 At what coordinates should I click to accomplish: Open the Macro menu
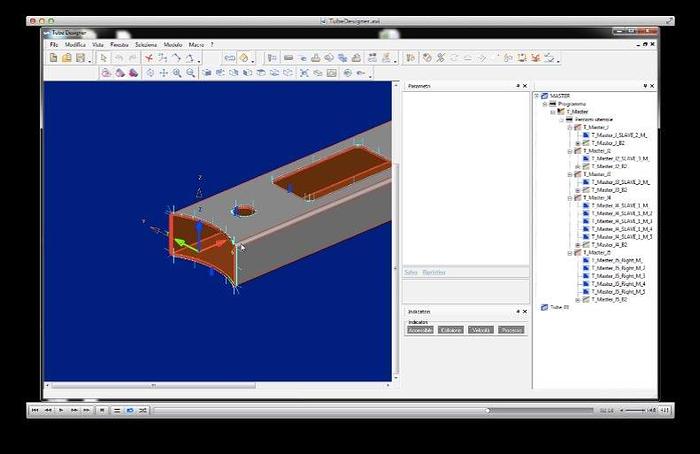196,45
